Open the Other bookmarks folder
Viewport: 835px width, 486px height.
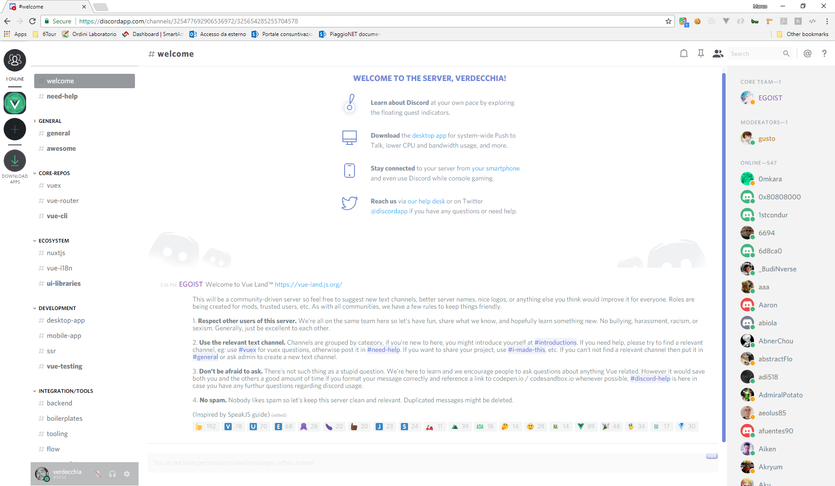(803, 34)
